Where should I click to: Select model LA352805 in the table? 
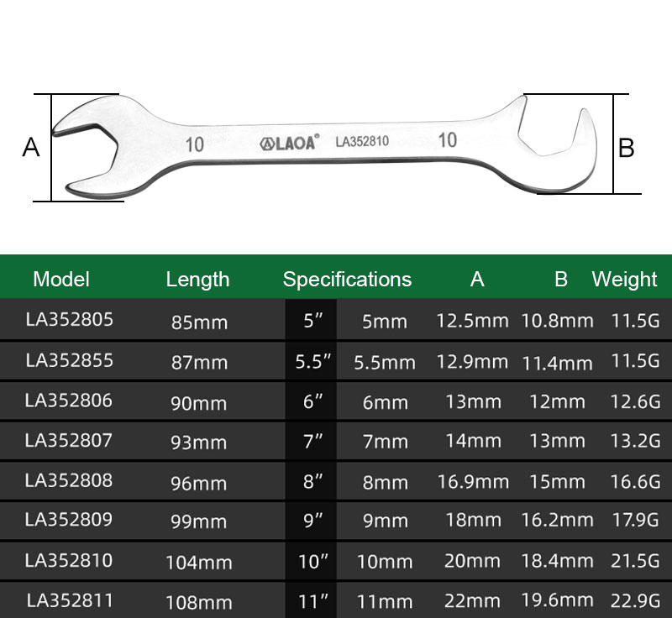69,319
